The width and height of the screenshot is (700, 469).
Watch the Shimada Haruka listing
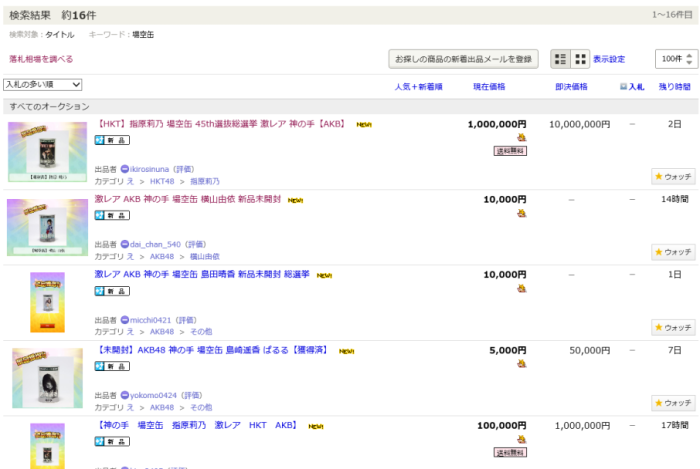[673, 327]
